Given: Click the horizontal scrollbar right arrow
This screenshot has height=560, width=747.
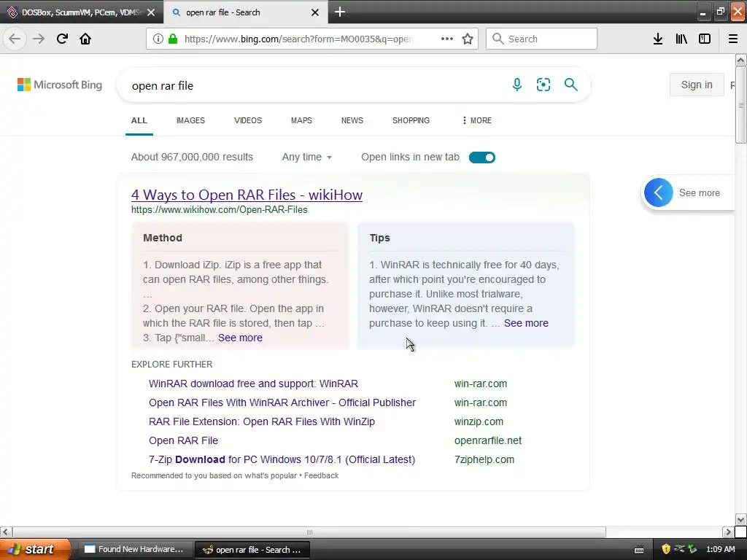Looking at the screenshot, I should click(x=728, y=532).
